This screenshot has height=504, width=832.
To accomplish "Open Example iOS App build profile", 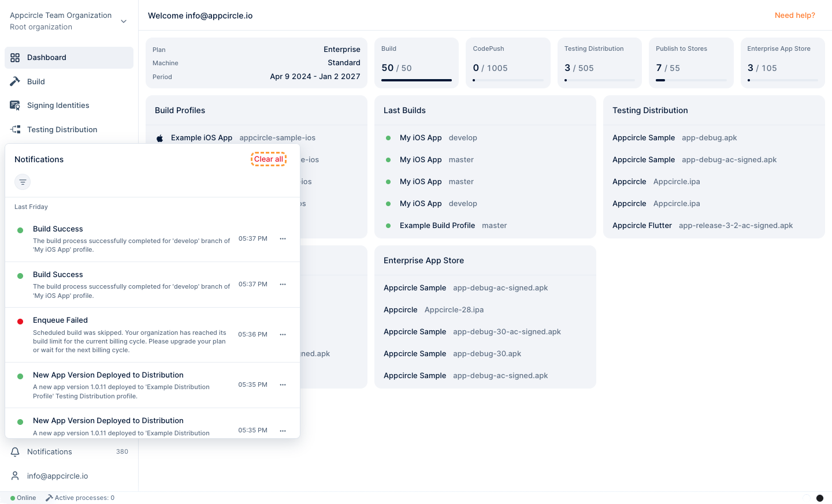I will [x=257, y=138].
